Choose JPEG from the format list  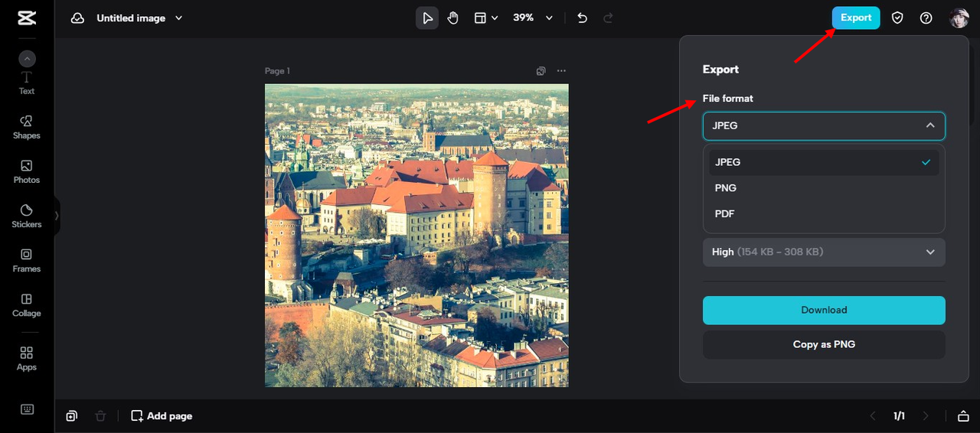tap(824, 162)
